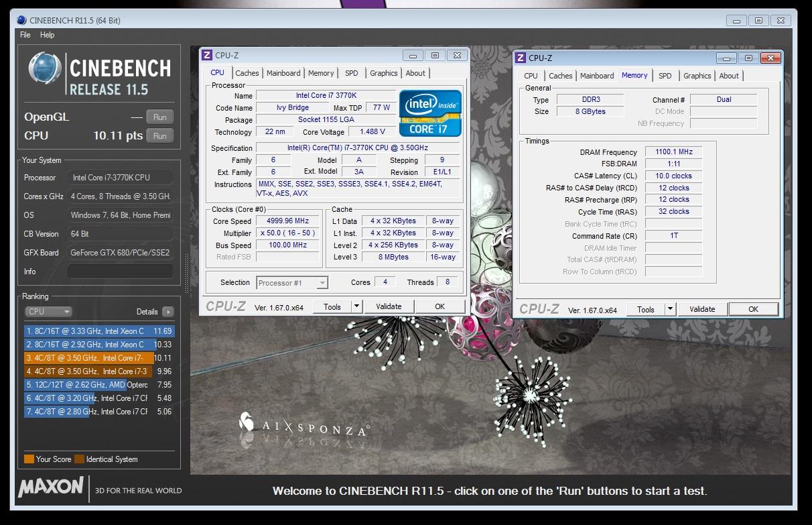Switch to the SPD tab in the CPU window
The width and height of the screenshot is (812, 525).
352,73
